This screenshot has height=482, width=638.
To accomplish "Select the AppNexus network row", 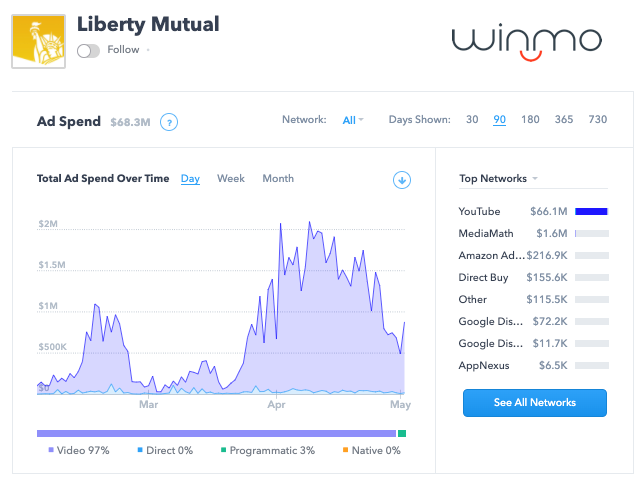I will pos(533,365).
